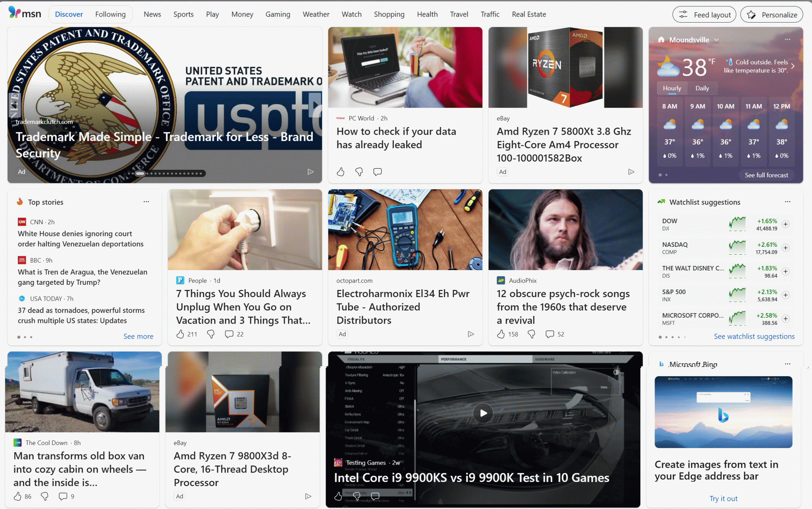The width and height of the screenshot is (812, 509).
Task: Add Microsoft Corporation stock to watchlist
Action: click(x=785, y=318)
